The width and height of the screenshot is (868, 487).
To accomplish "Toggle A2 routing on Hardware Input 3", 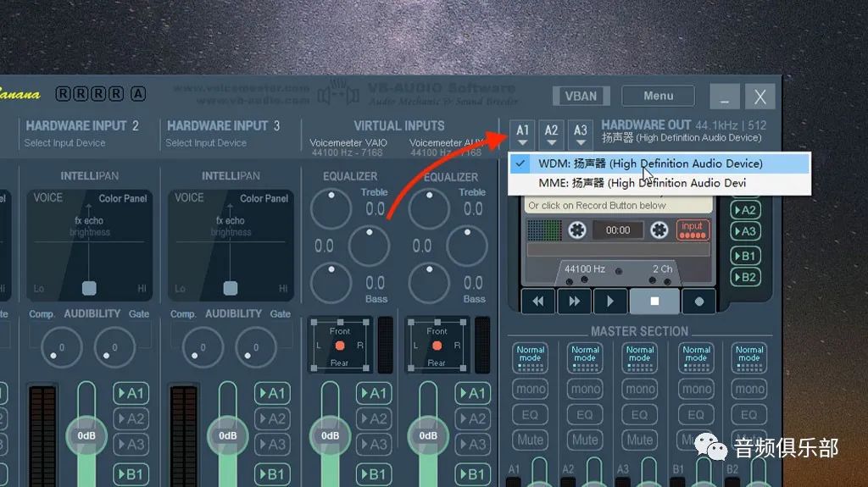I will pos(272,419).
